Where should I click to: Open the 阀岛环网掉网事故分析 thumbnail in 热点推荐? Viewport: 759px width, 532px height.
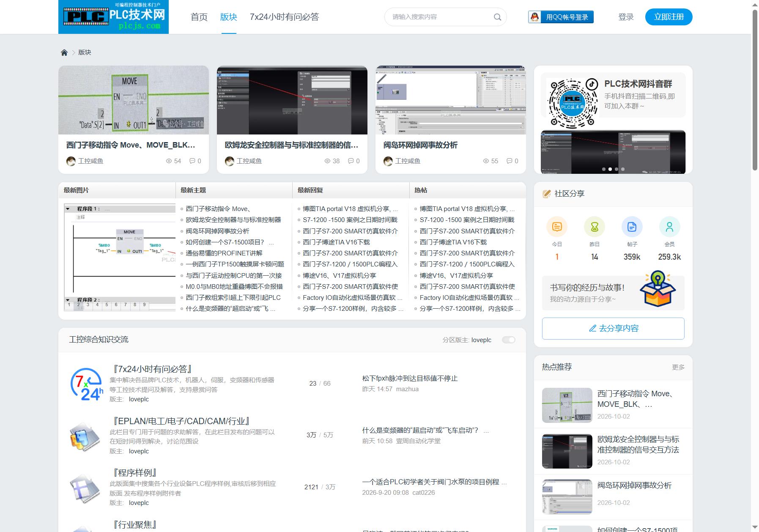[x=567, y=497]
